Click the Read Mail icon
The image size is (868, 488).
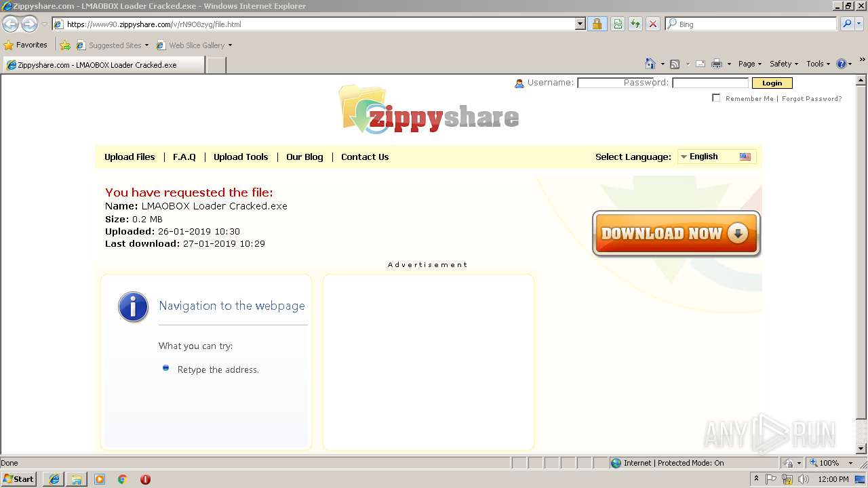coord(701,64)
